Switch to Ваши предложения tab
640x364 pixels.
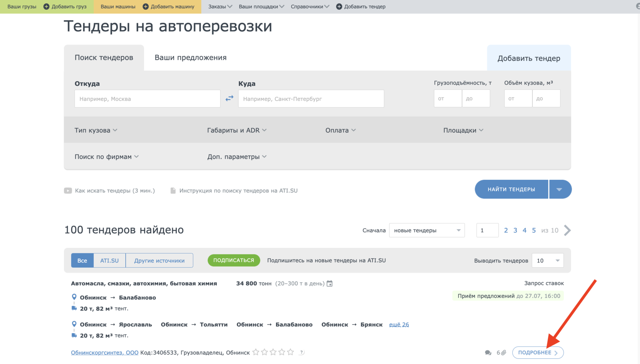coord(190,57)
